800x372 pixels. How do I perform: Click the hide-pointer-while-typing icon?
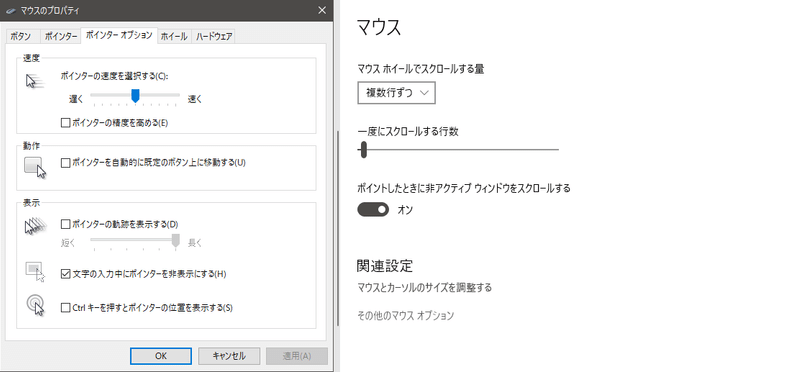tap(36, 271)
